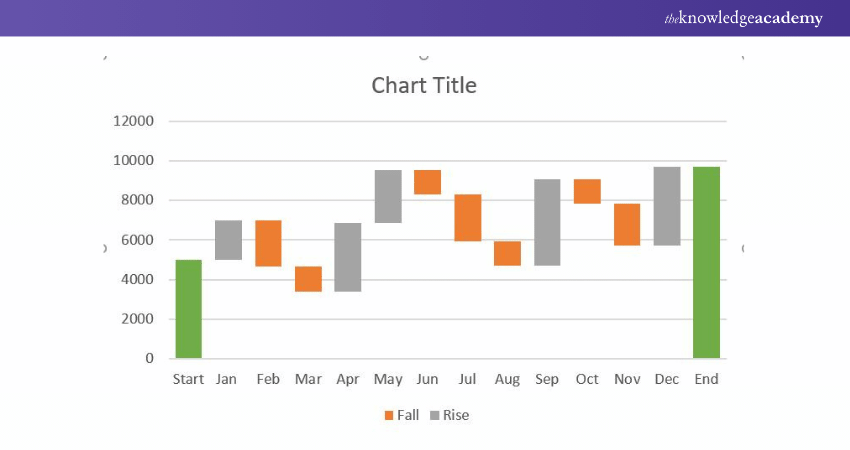
Task: Click the Sep axis label
Action: (x=547, y=379)
